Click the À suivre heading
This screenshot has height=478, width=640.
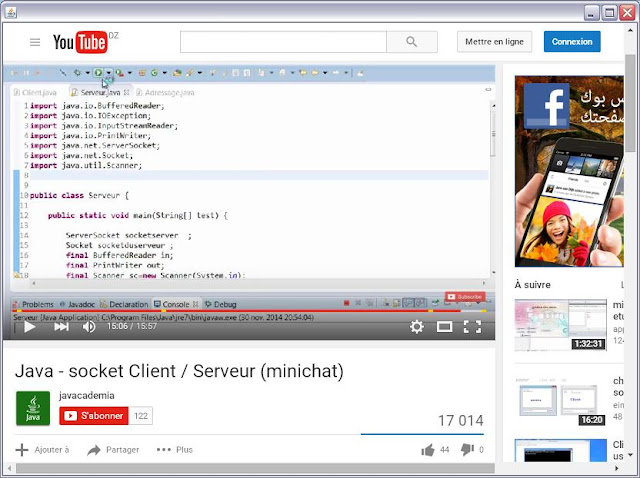(x=533, y=285)
